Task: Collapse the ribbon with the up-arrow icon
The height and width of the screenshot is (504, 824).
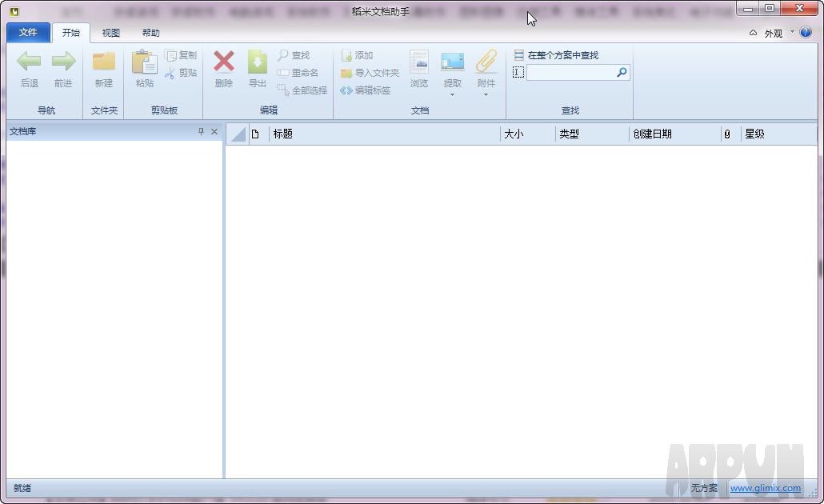Action: click(753, 33)
